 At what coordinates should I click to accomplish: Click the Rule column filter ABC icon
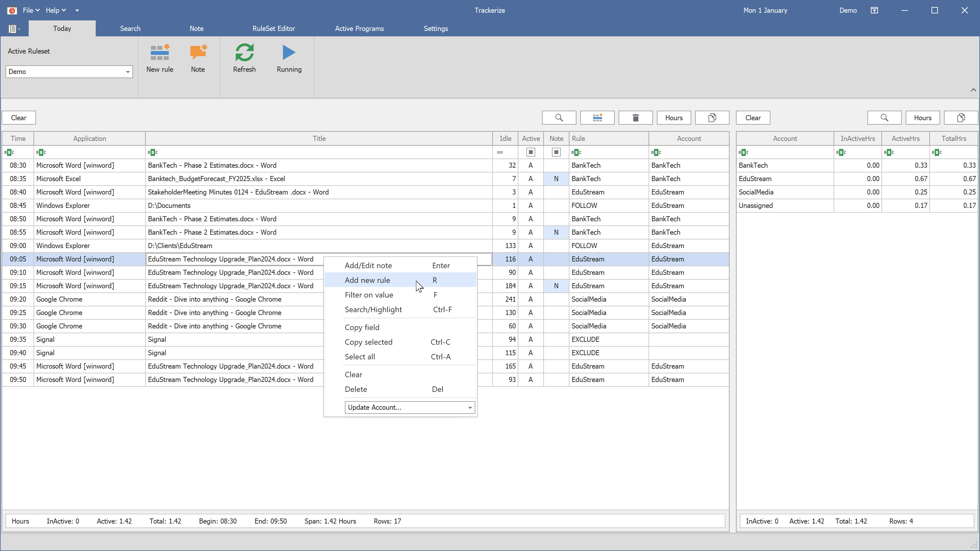(576, 152)
